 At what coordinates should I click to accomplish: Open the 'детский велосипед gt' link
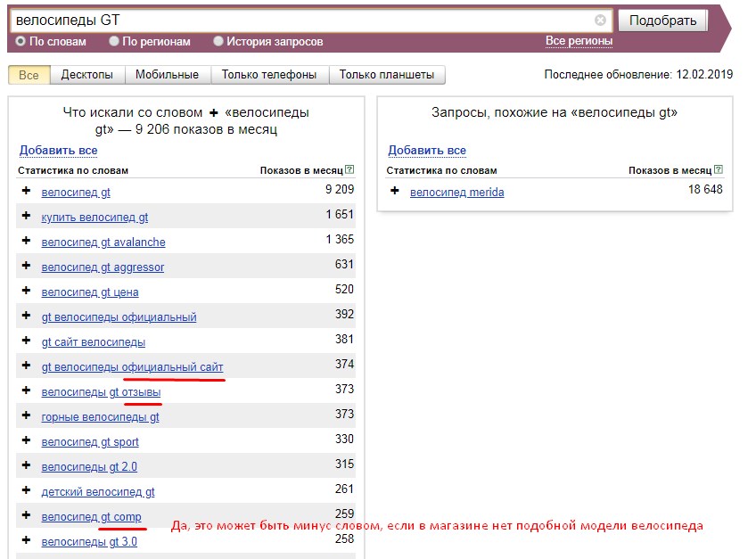click(98, 492)
